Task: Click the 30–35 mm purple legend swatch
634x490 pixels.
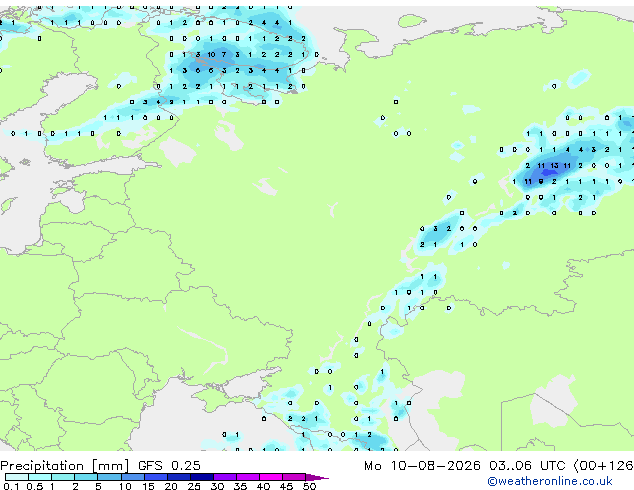Action: (x=225, y=477)
